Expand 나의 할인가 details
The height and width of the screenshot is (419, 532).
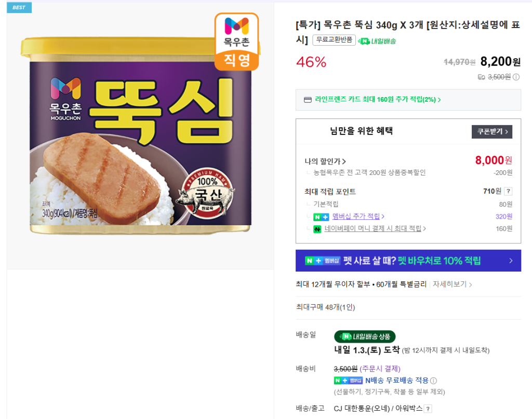326,161
